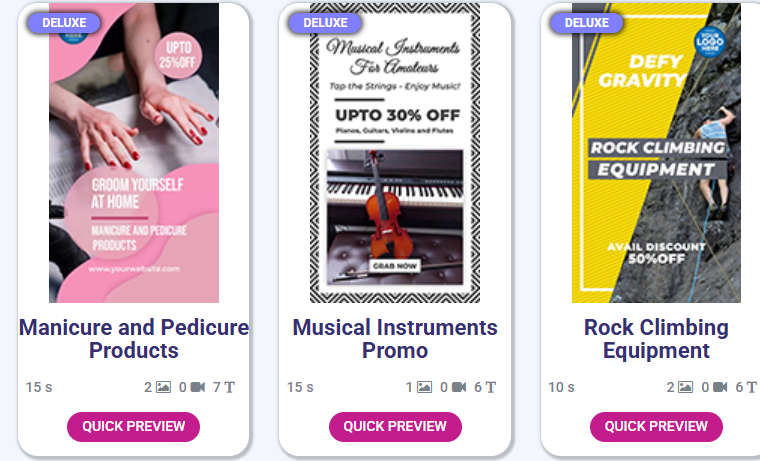
Task: Click video camera icon on Manicure card
Action: [197, 387]
